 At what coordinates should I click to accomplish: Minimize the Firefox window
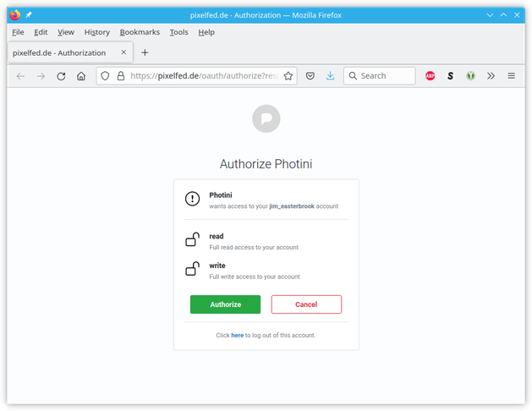(x=490, y=15)
